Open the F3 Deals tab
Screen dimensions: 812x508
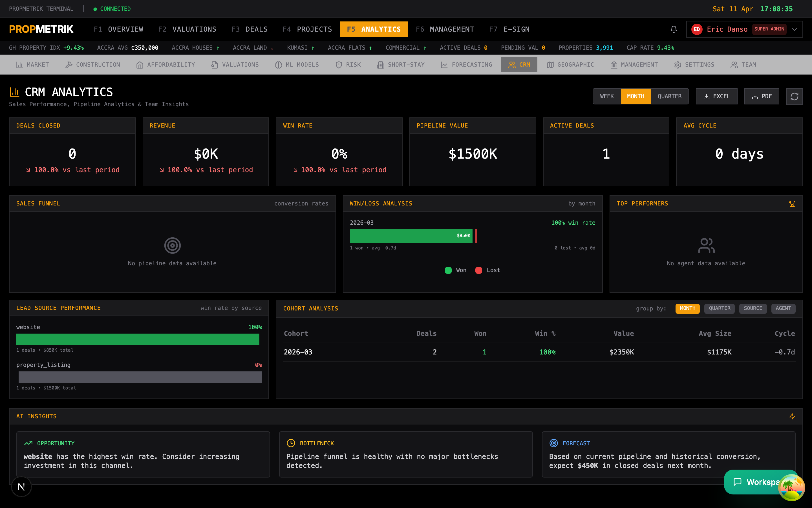click(x=249, y=29)
